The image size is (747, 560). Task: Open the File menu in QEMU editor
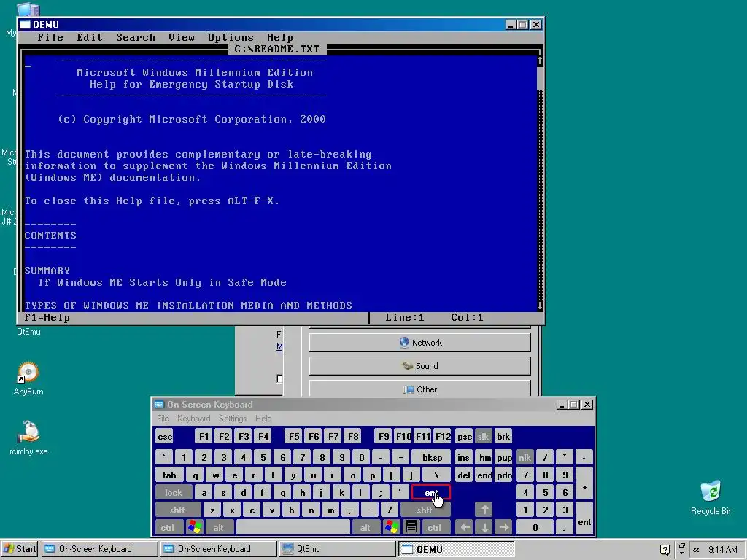[50, 38]
